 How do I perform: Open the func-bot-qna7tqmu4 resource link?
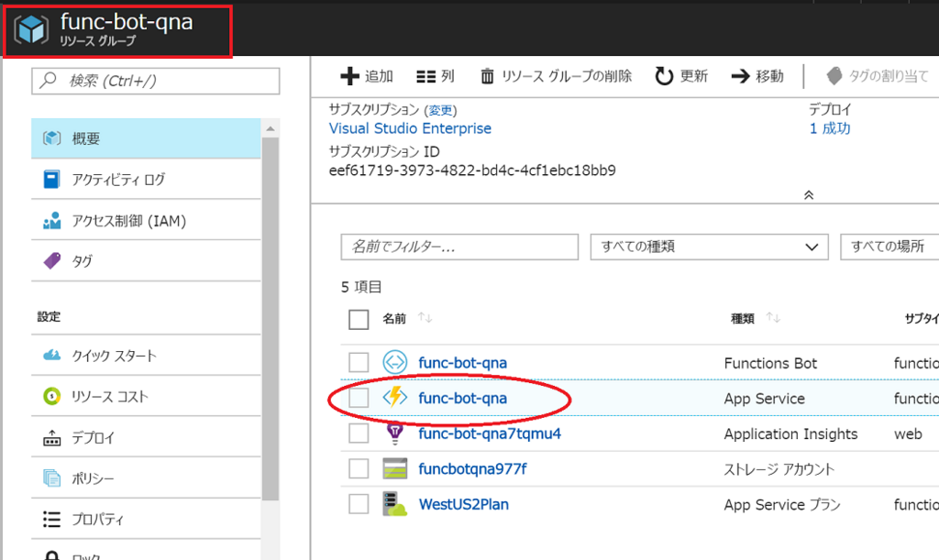tap(490, 434)
